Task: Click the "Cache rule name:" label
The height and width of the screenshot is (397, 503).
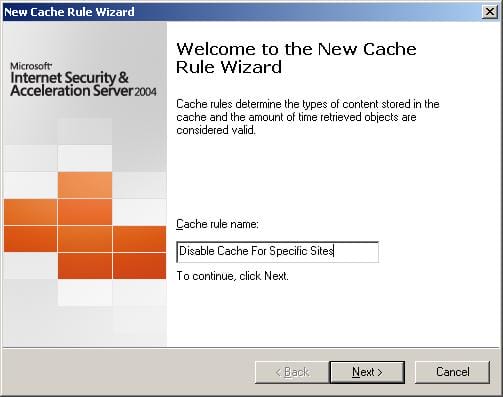Action: [217, 224]
